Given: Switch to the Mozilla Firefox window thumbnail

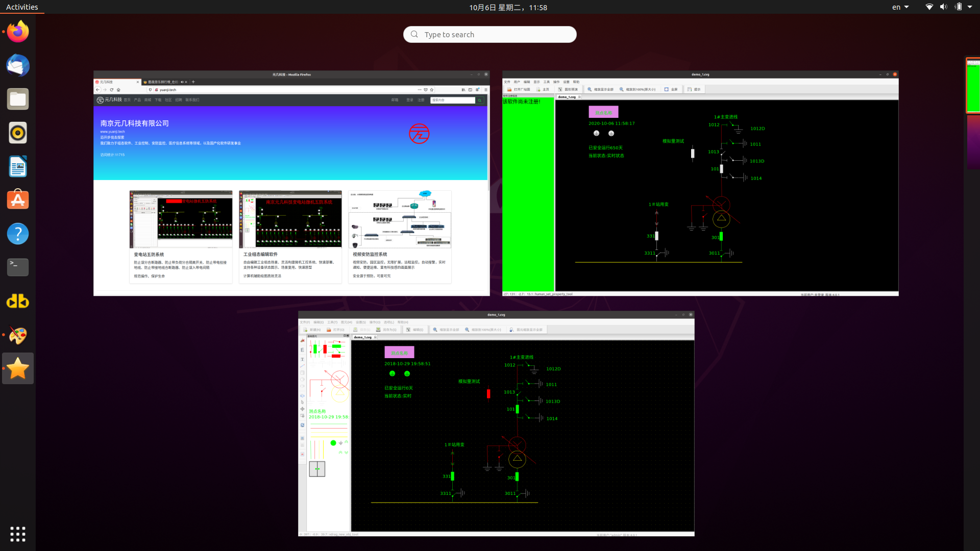Looking at the screenshot, I should click(x=291, y=184).
